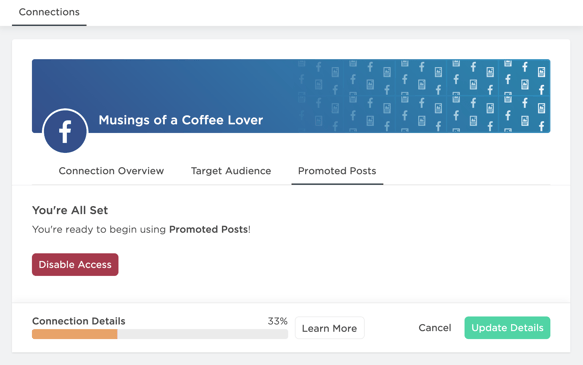Open the Connections tab at the top
This screenshot has width=583, height=365.
pyautogui.click(x=49, y=12)
